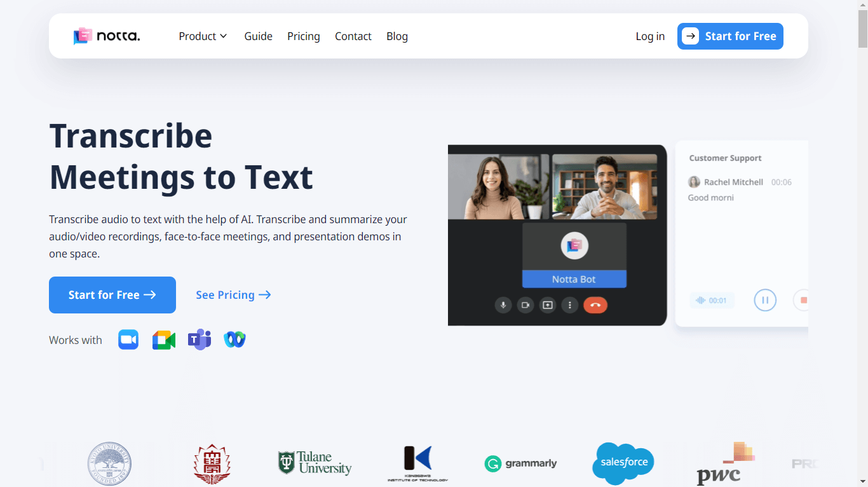This screenshot has height=487, width=868.
Task: Click the Google Meet icon
Action: click(x=164, y=340)
